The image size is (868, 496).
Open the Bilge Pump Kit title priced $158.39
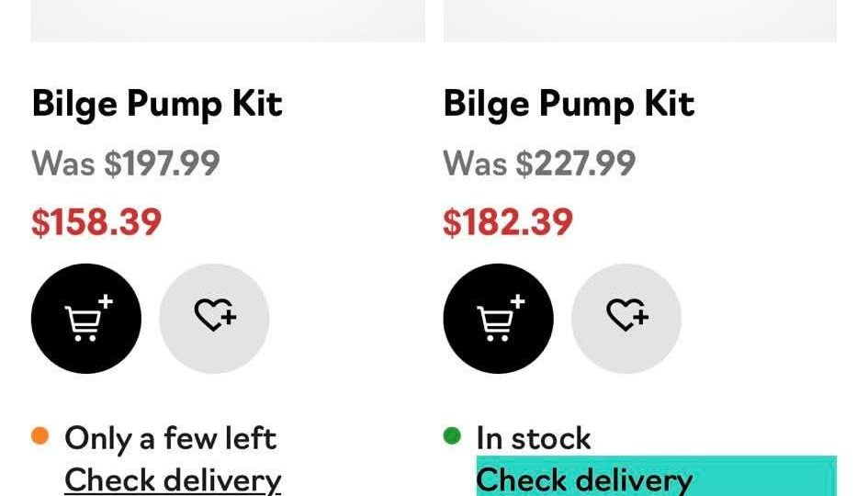[157, 104]
